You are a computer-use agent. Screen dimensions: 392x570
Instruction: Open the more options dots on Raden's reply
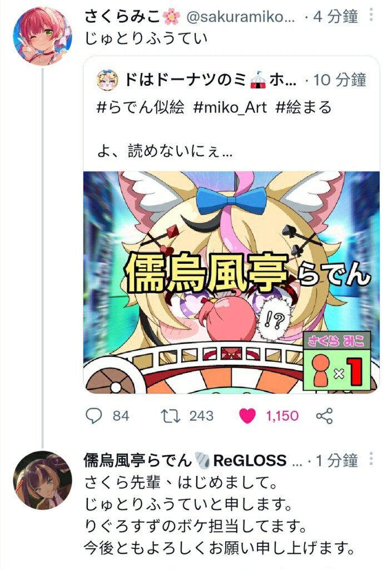point(371,459)
